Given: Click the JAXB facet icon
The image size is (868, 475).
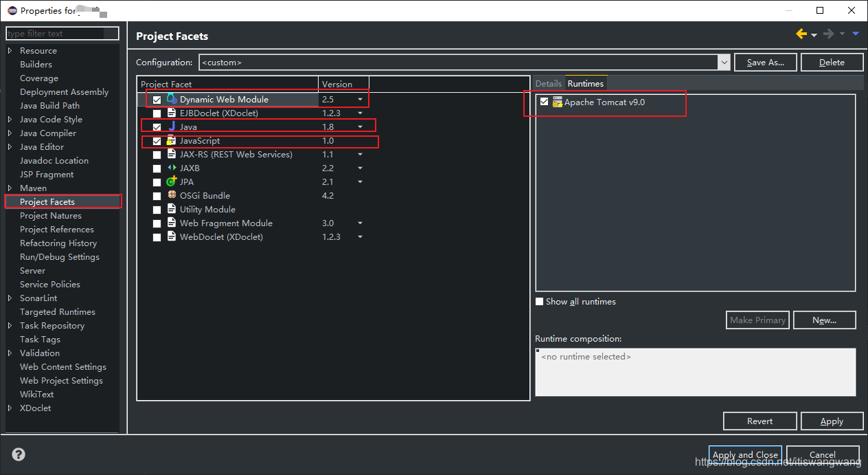Looking at the screenshot, I should click(x=172, y=168).
